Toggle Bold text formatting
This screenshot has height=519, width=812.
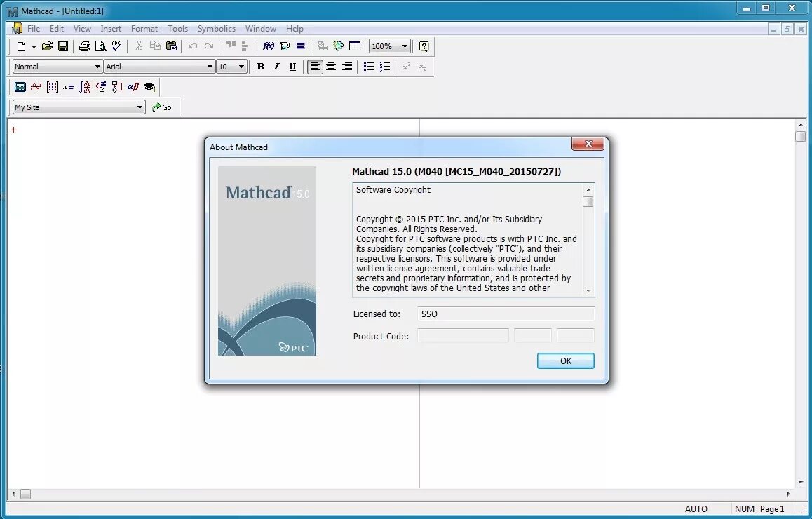pyautogui.click(x=260, y=67)
